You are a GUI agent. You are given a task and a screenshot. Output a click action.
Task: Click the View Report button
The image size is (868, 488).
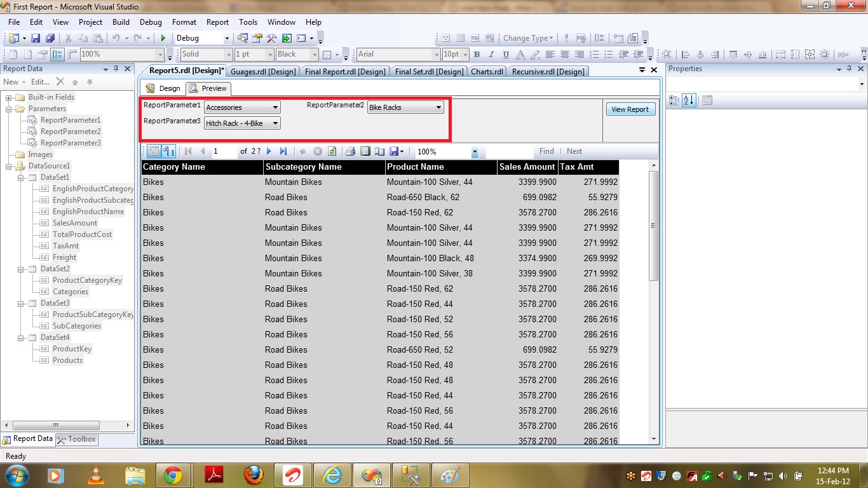(x=629, y=109)
